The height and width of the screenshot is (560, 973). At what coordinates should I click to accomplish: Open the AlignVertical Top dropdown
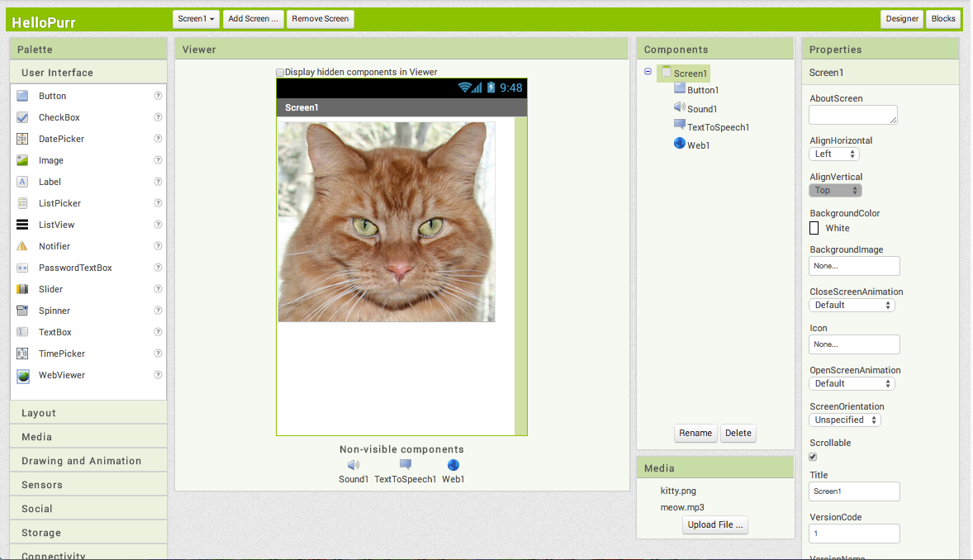click(x=835, y=191)
